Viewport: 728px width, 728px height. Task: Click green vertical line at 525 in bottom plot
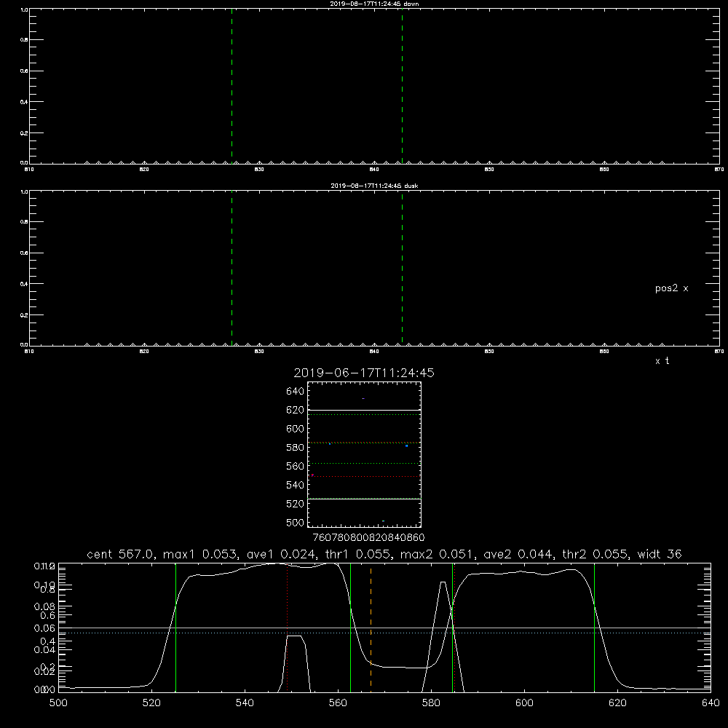[175, 627]
